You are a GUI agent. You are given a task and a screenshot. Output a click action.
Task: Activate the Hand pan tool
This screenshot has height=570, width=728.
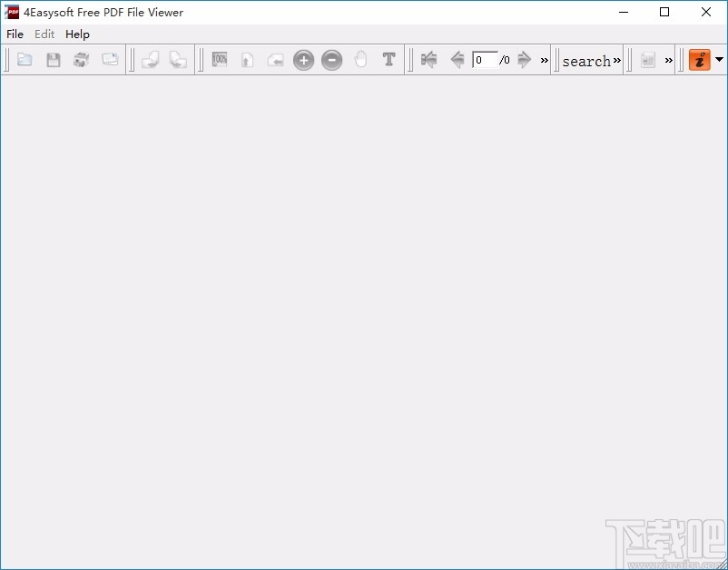(x=360, y=60)
